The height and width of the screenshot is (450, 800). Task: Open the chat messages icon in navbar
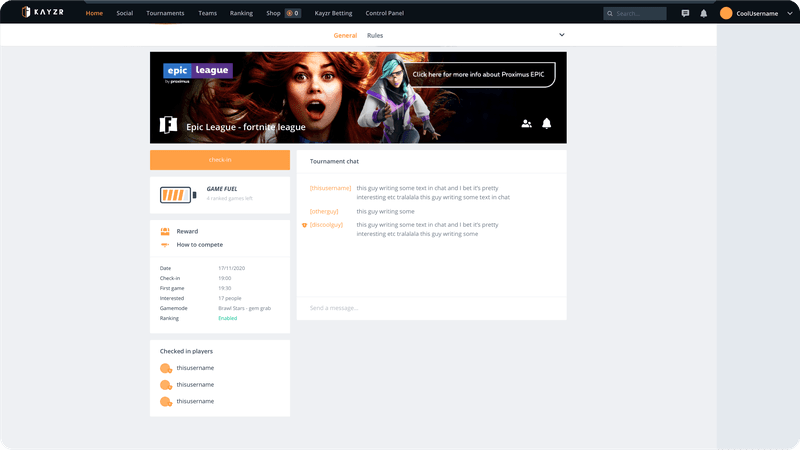[685, 13]
